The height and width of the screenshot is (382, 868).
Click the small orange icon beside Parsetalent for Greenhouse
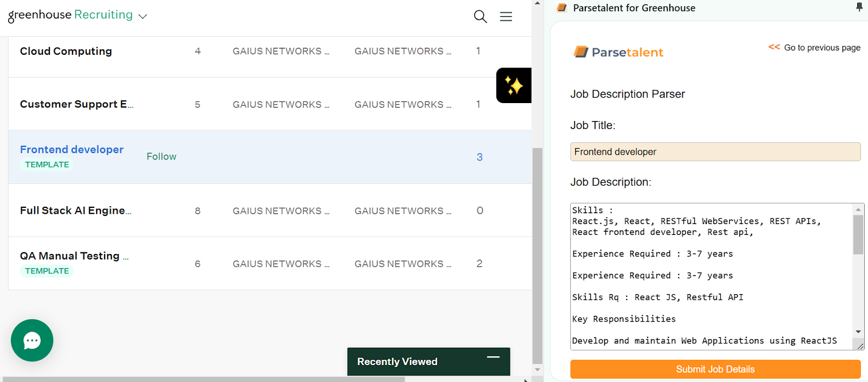pos(562,8)
